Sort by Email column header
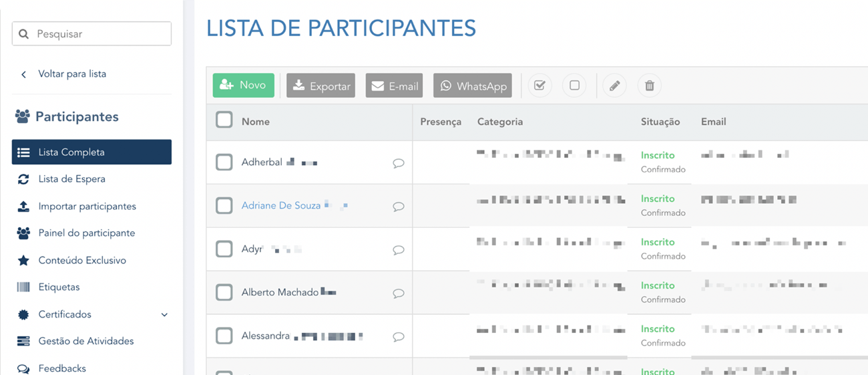The height and width of the screenshot is (375, 868). coord(714,122)
